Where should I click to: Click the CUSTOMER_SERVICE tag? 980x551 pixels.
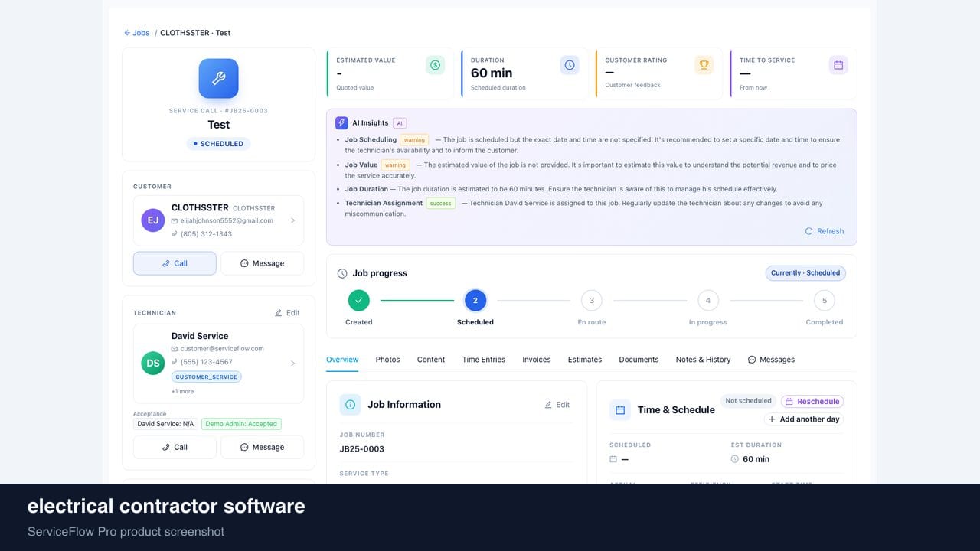(207, 377)
